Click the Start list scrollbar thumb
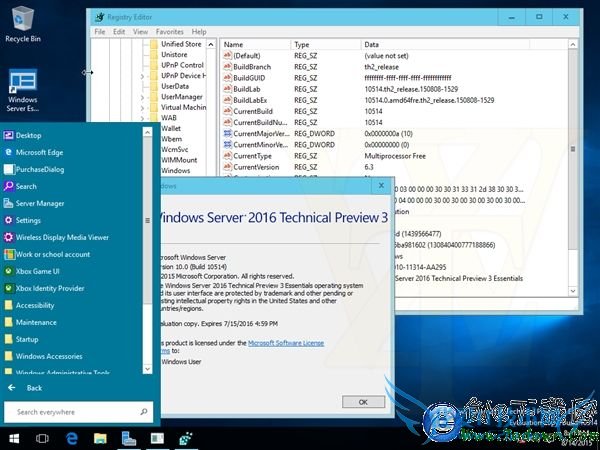This screenshot has width=600, height=450. coord(148,220)
